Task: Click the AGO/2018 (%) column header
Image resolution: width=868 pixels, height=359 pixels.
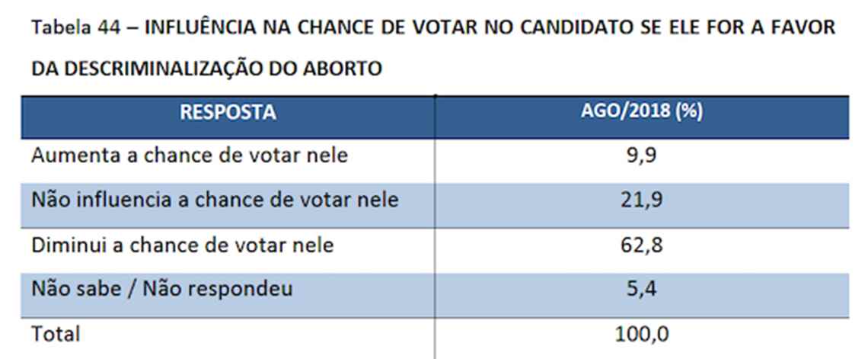Action: 641,113
